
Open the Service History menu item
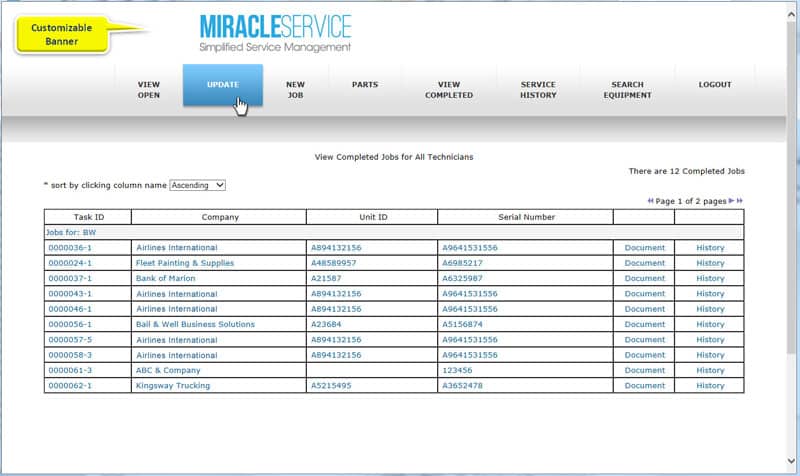point(538,90)
